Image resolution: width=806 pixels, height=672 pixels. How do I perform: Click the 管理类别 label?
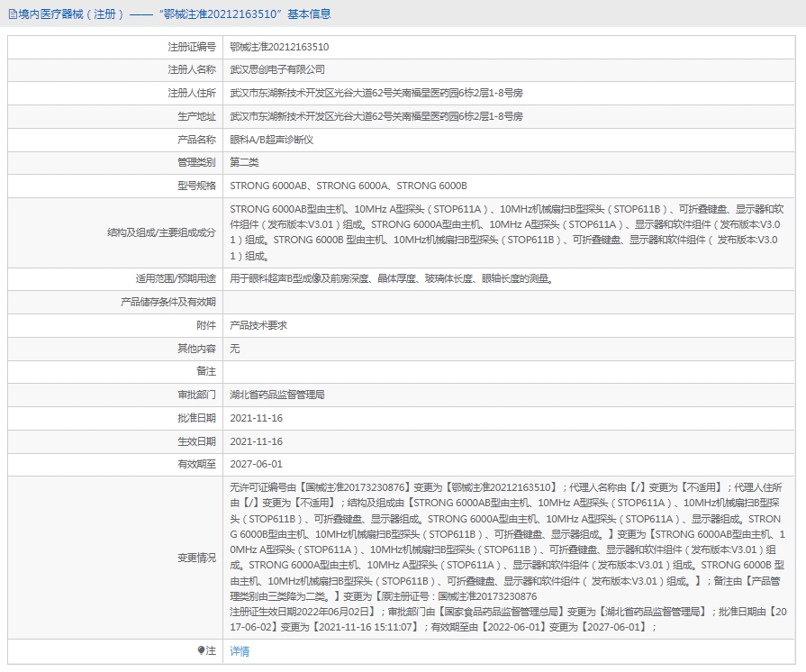196,162
